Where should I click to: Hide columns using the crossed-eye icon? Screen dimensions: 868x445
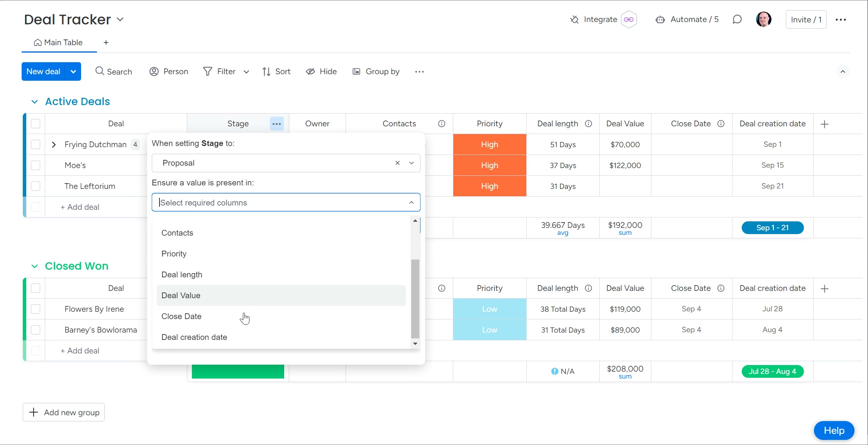click(310, 71)
